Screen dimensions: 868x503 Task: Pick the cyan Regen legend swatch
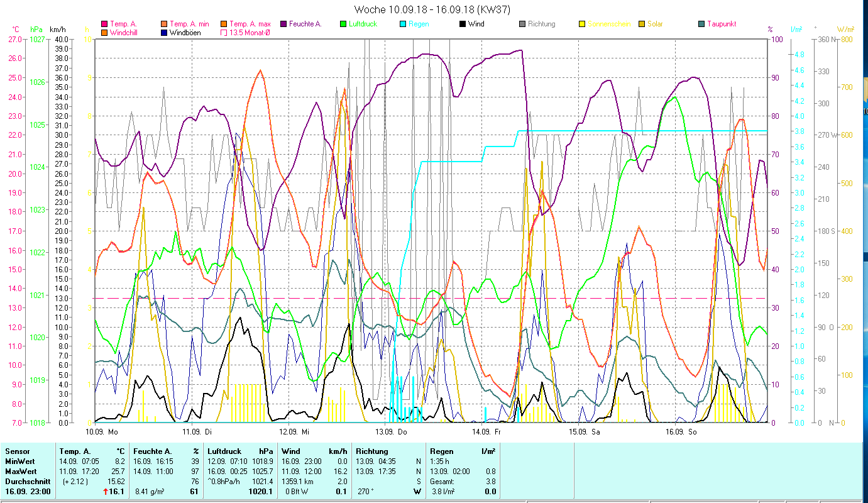point(403,25)
